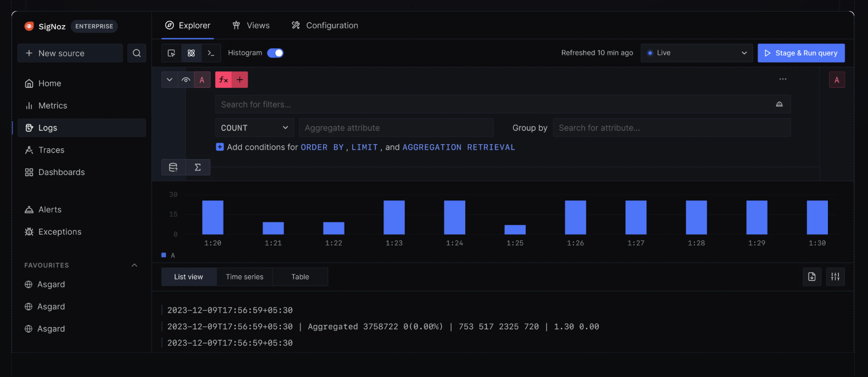Click Group by attribute search field
Viewport: 868px width, 377px height.
(x=672, y=128)
